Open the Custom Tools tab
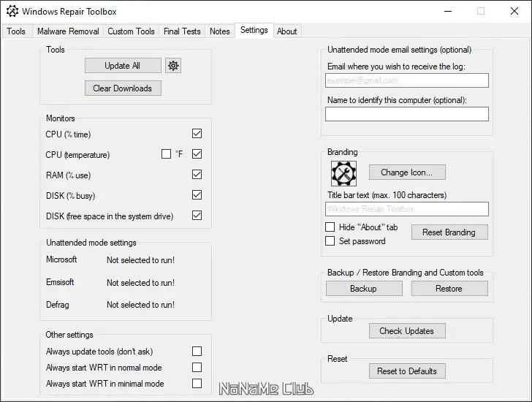This screenshot has width=532, height=402. (x=131, y=31)
